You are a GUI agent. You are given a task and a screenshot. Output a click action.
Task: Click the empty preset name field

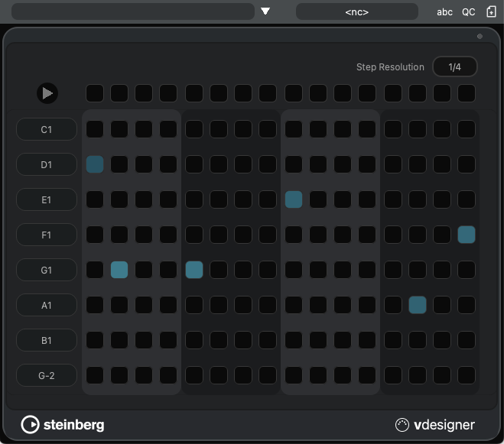(132, 11)
